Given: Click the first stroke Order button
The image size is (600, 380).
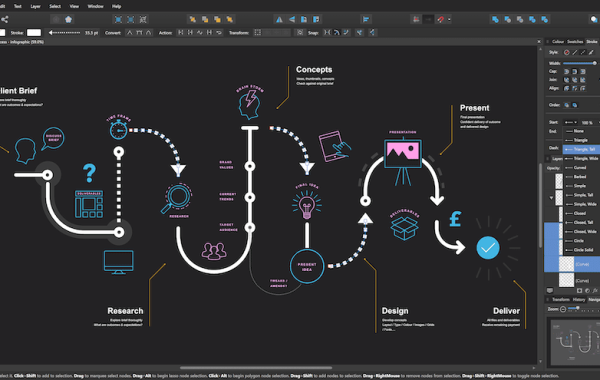Looking at the screenshot, I should point(566,105).
